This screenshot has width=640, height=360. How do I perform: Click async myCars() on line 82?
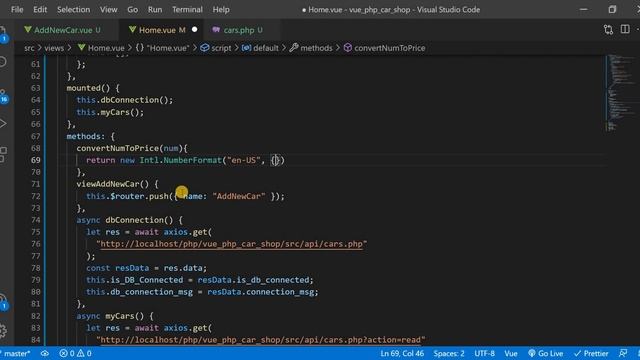click(x=110, y=316)
